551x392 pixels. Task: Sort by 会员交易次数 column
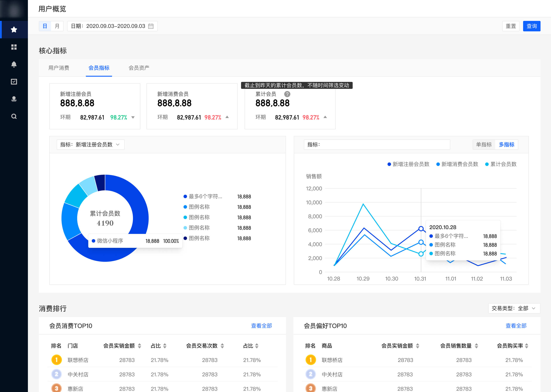[222, 346]
